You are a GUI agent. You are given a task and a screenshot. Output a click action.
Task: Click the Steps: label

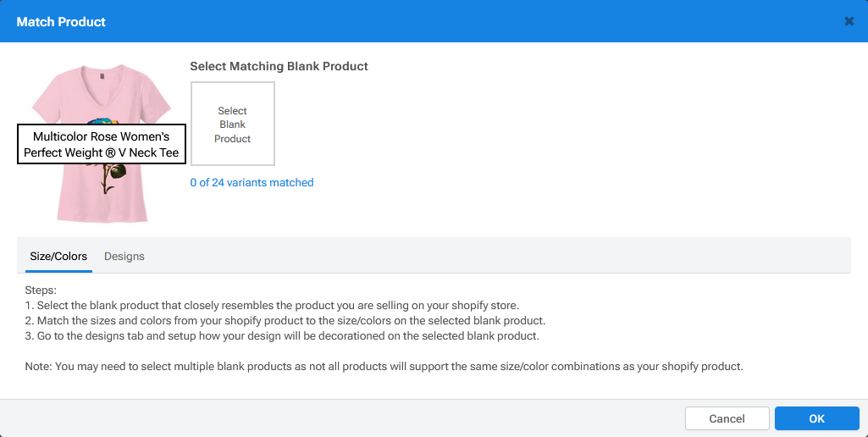tap(41, 290)
